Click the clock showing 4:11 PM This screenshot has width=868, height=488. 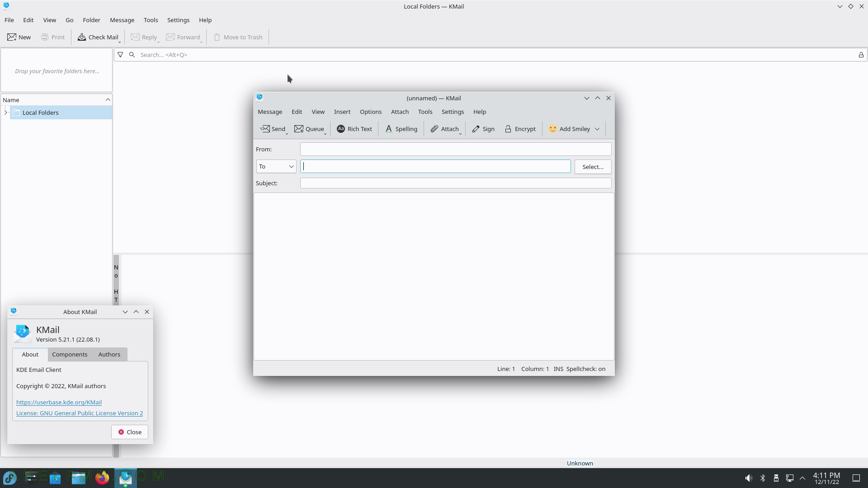(x=826, y=478)
